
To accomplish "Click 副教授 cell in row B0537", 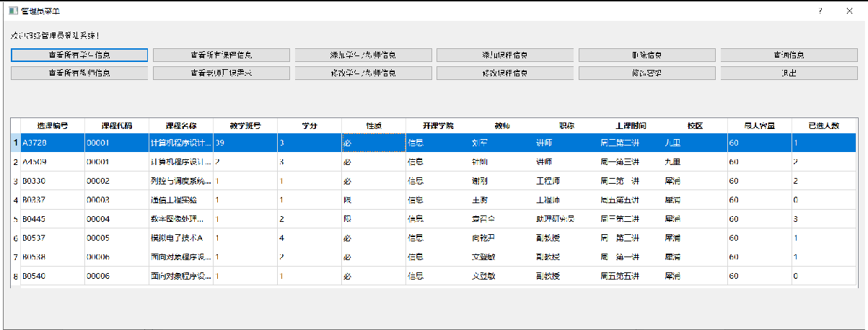I will pos(566,238).
